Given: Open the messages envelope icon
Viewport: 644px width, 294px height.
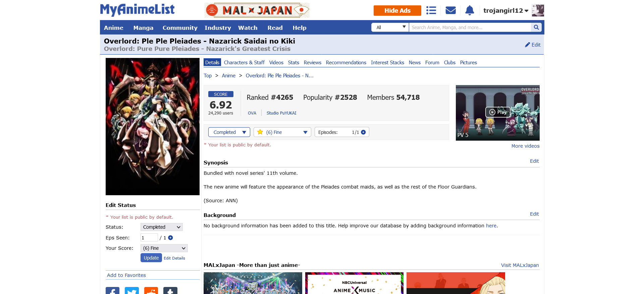Looking at the screenshot, I should click(x=450, y=10).
